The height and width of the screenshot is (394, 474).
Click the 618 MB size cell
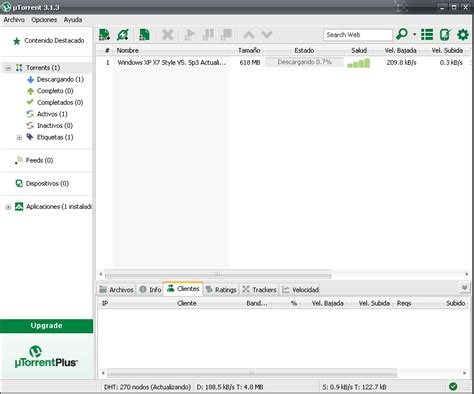pos(250,62)
